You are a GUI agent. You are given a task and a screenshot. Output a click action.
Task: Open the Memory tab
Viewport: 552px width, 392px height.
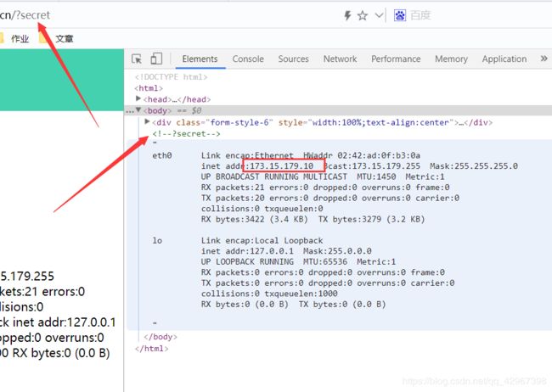(x=451, y=59)
